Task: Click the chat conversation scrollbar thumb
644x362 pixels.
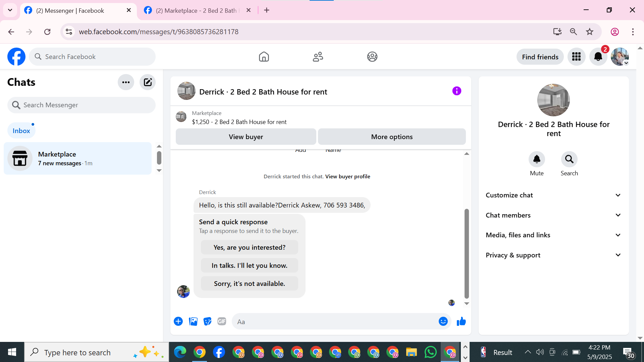Action: (x=466, y=253)
